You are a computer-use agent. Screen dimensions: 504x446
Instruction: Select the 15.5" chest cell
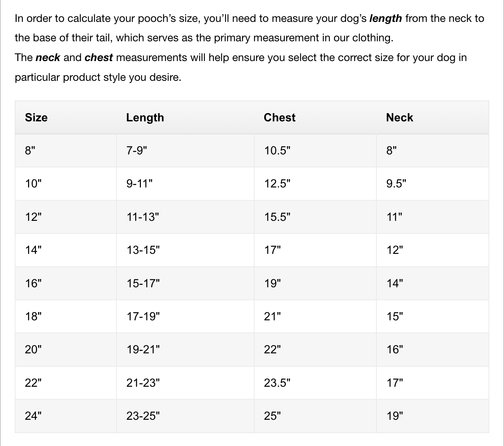coord(277,217)
